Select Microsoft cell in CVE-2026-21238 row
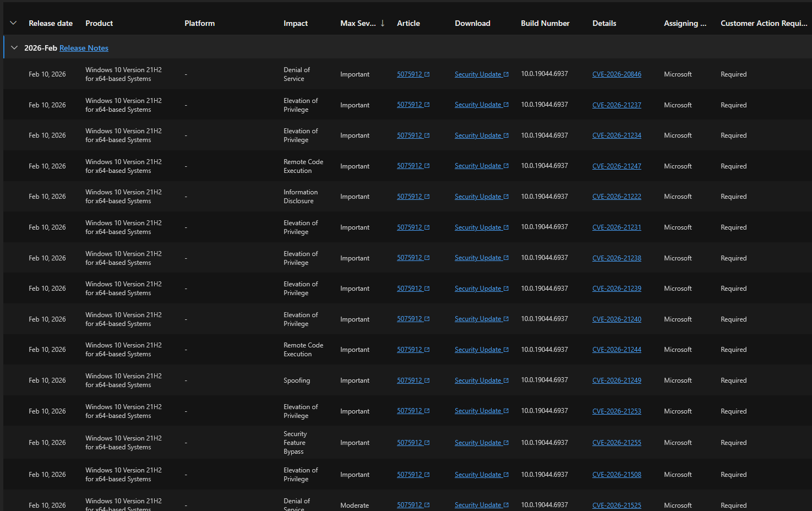812x511 pixels. click(x=678, y=258)
